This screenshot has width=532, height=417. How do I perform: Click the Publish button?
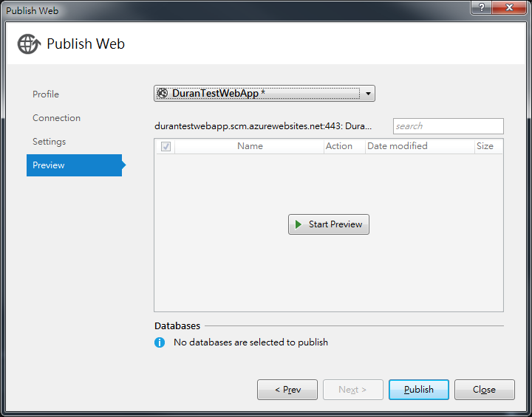pyautogui.click(x=419, y=390)
